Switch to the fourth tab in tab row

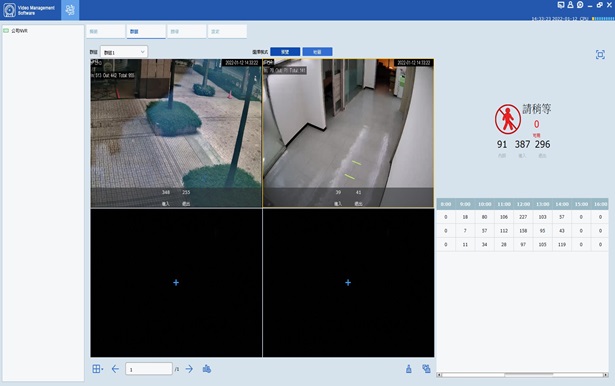[227, 31]
